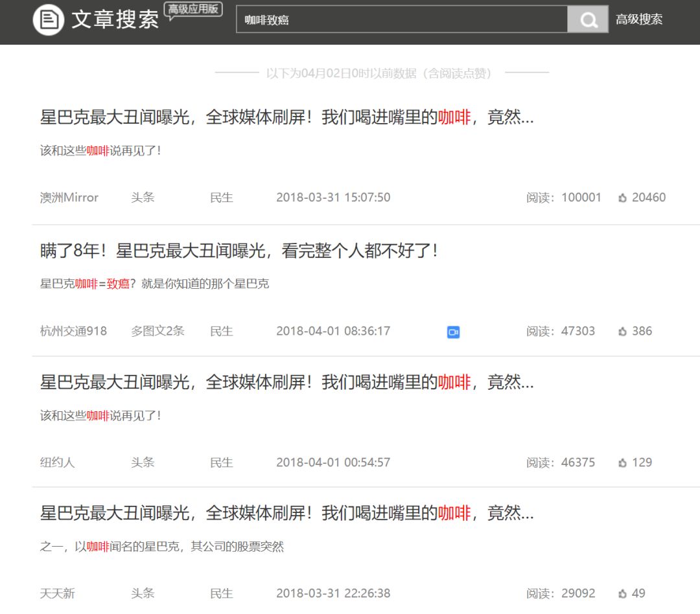Open article titled 瞒了8年！星巴克最大丑闻曝光
The image size is (700, 614).
[x=239, y=251]
